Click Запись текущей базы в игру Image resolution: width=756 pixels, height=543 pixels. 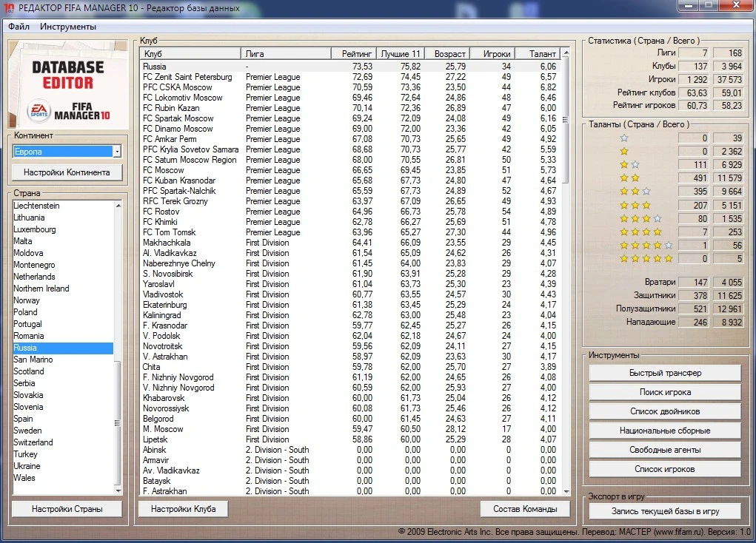(x=665, y=511)
